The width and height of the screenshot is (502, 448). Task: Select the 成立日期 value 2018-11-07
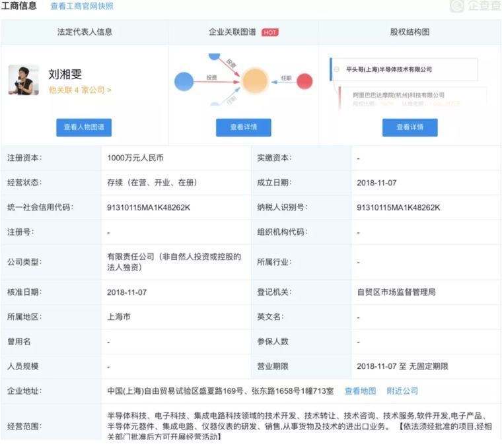click(377, 183)
